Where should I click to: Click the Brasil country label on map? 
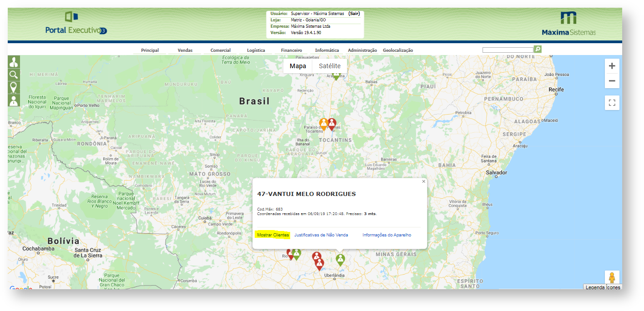point(255,101)
